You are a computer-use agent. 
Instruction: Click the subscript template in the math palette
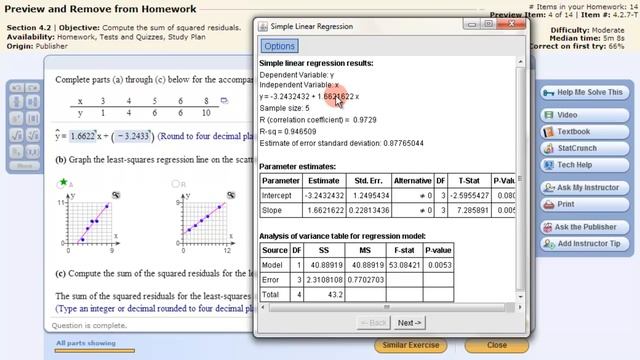pos(16,152)
